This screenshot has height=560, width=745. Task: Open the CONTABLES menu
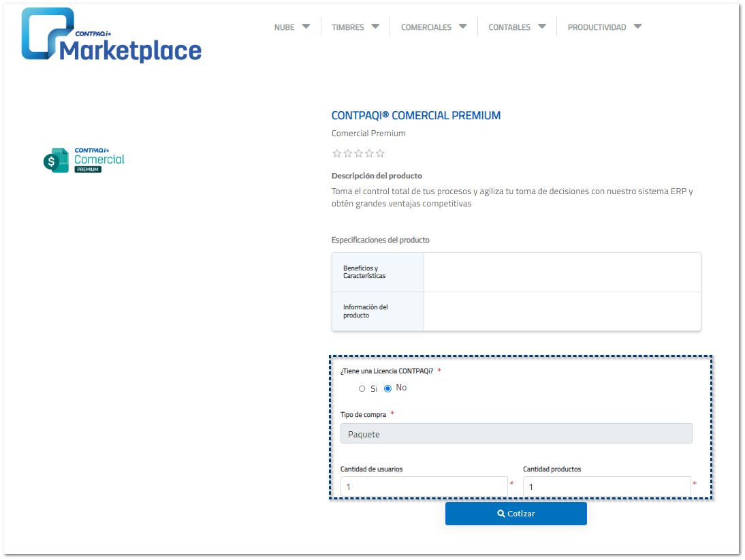(517, 27)
